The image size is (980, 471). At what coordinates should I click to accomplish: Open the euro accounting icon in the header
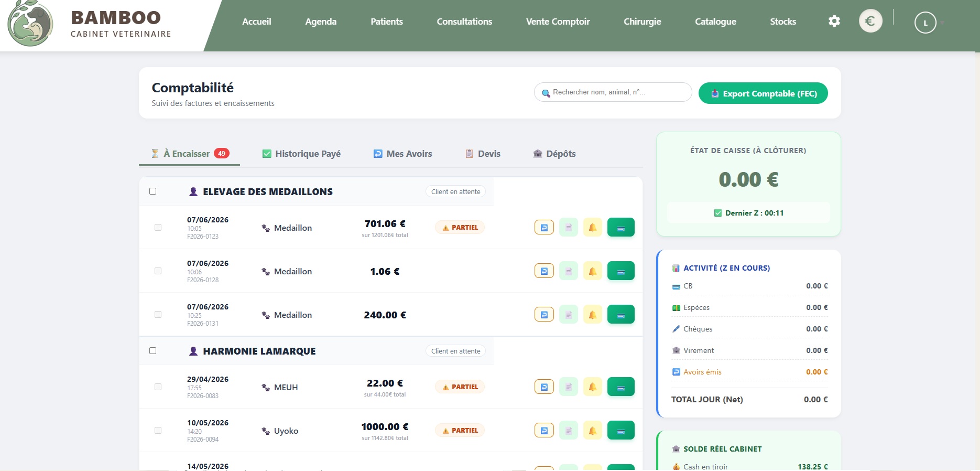coord(870,21)
